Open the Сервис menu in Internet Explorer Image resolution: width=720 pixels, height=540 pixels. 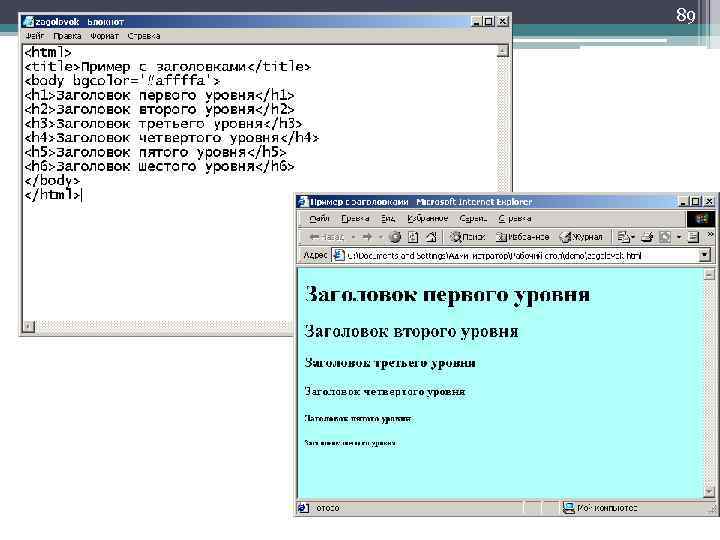473,219
